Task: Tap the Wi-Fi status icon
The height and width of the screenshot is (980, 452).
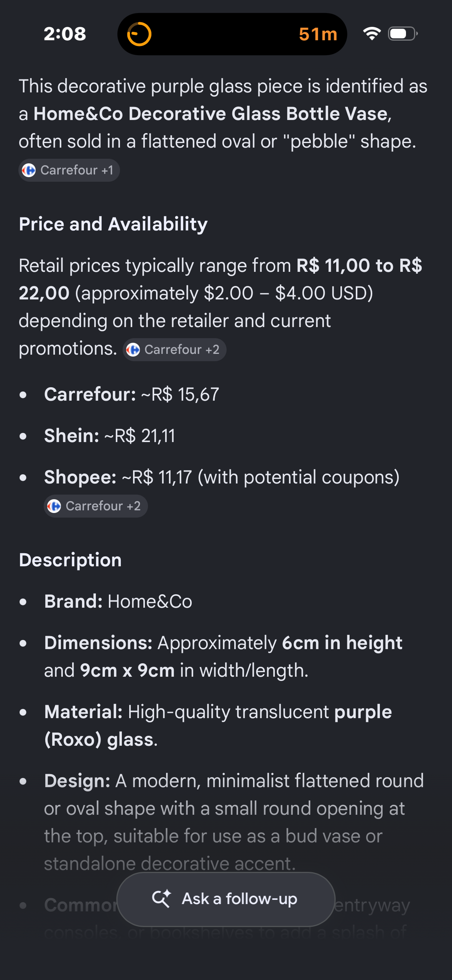Action: point(372,34)
